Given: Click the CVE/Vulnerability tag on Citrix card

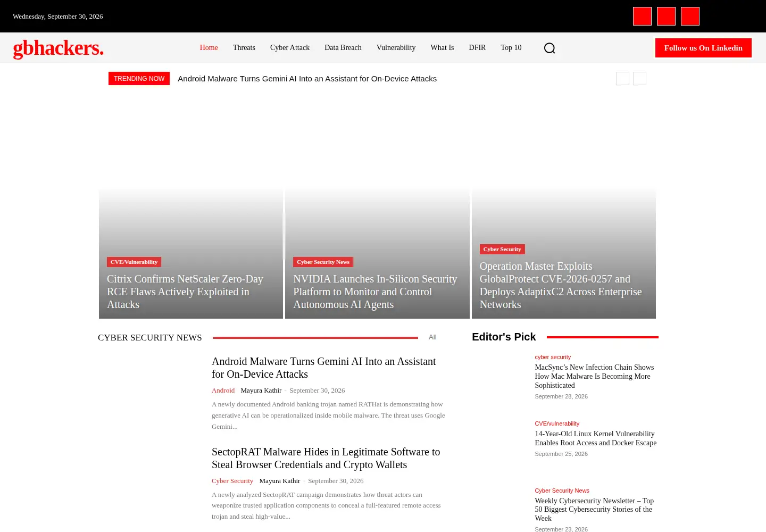Looking at the screenshot, I should [134, 262].
